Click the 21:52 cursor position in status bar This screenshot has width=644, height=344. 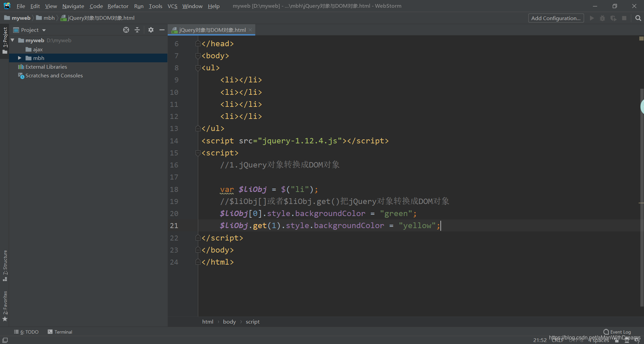(x=540, y=340)
